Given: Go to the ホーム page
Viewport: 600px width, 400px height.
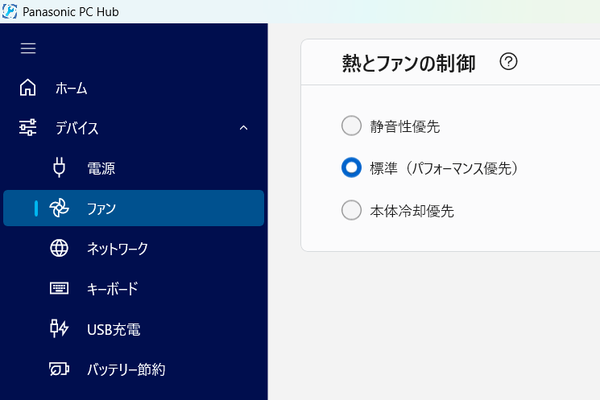Looking at the screenshot, I should (71, 88).
